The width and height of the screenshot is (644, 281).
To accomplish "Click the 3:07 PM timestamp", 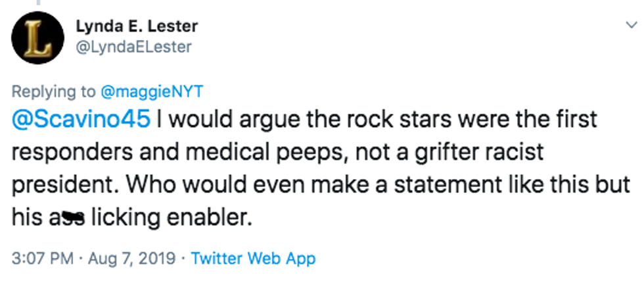I will click(x=43, y=258).
